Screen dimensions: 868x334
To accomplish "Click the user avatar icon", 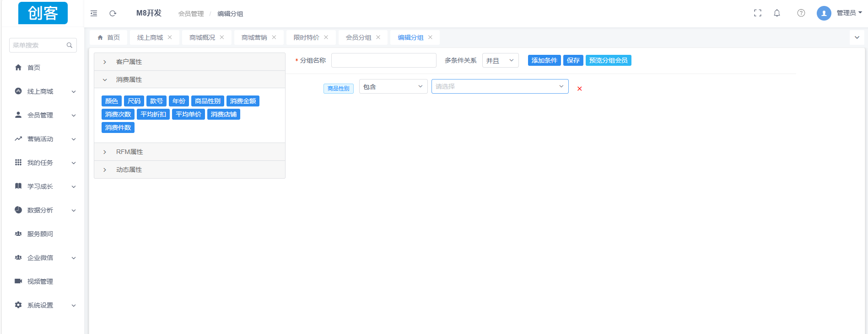I will coord(824,13).
